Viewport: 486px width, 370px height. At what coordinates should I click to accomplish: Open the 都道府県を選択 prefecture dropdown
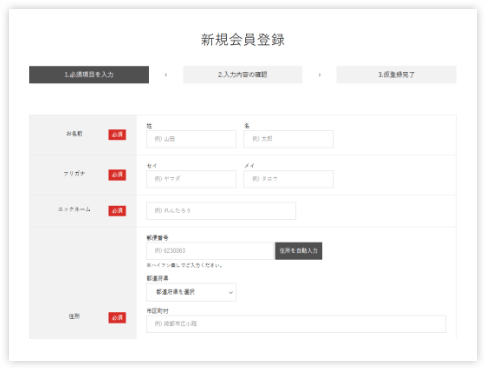pos(191,292)
